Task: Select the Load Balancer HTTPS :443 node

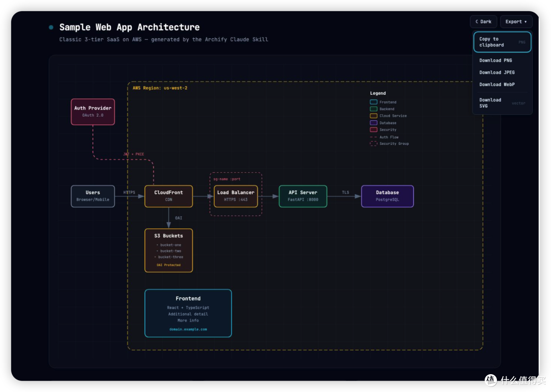Action: point(236,196)
